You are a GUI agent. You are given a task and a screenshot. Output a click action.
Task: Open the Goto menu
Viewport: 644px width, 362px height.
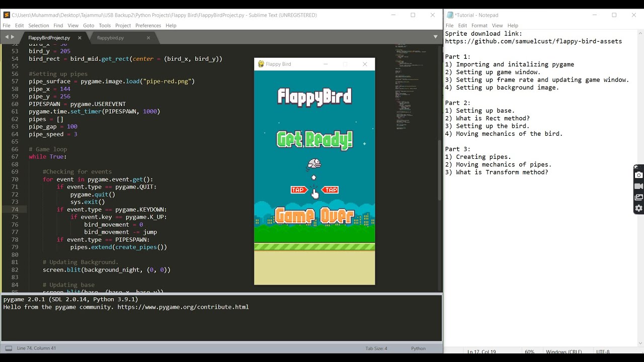pos(89,26)
